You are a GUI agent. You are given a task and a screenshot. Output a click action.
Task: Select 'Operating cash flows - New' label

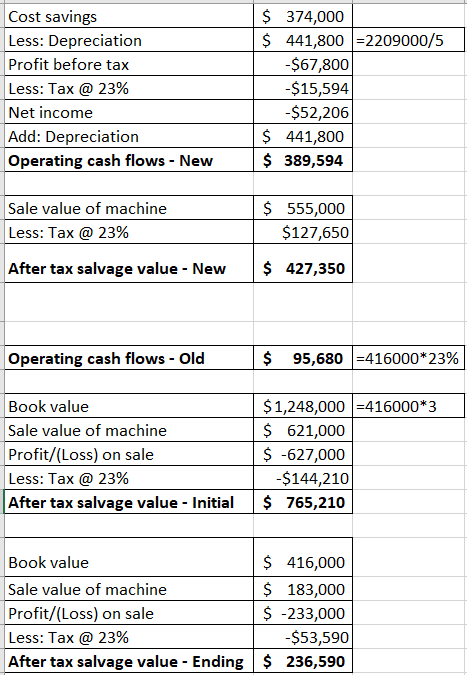[129, 160]
